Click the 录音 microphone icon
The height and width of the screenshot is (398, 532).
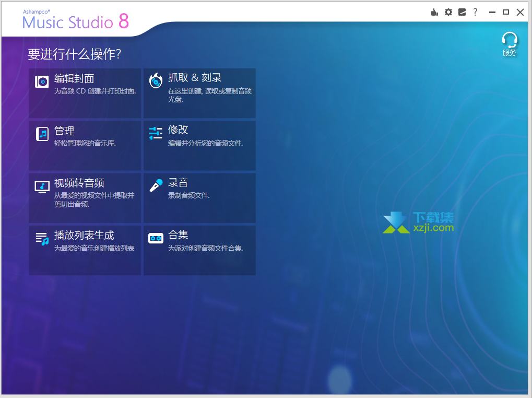click(156, 185)
